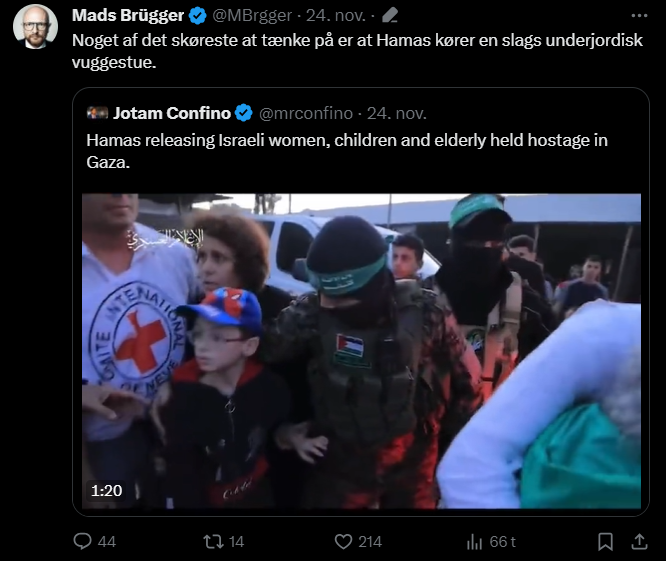The width and height of the screenshot is (666, 561).
Task: Click the @mrconfino handle
Action: (x=306, y=113)
